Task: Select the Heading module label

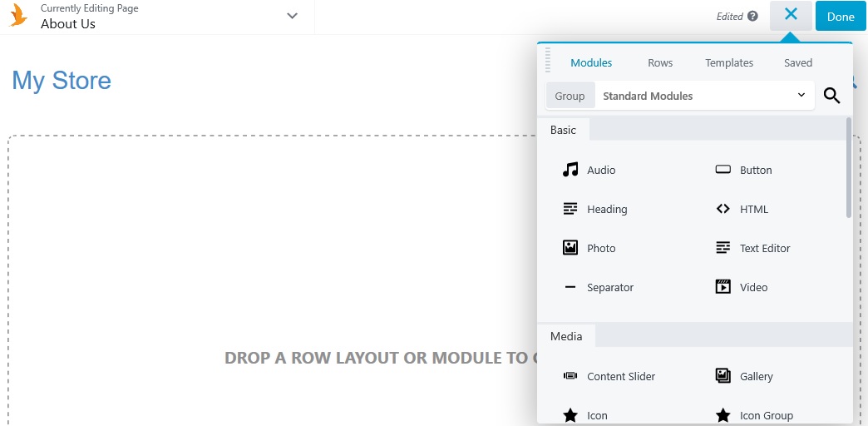Action: tap(607, 210)
